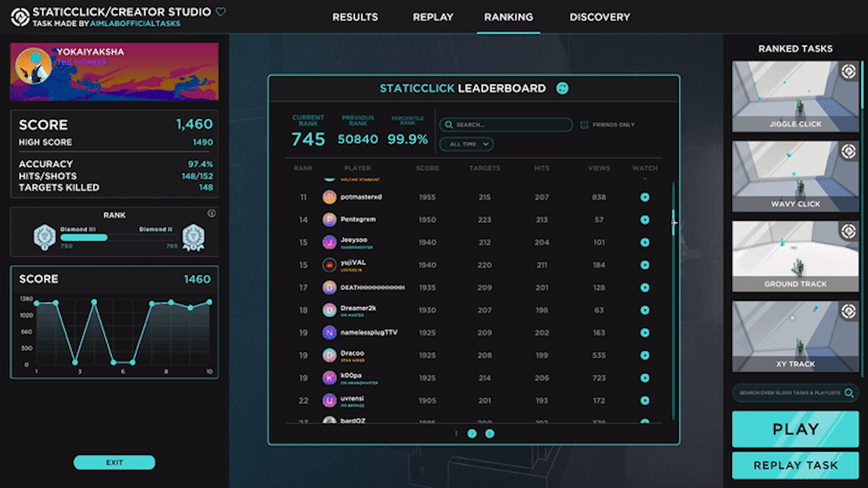Go to leaderboard page 1
This screenshot has width=868, height=488.
(x=456, y=434)
